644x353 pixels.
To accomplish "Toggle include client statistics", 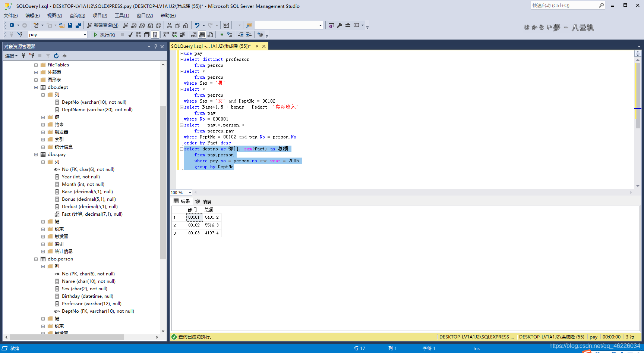I will tap(183, 35).
